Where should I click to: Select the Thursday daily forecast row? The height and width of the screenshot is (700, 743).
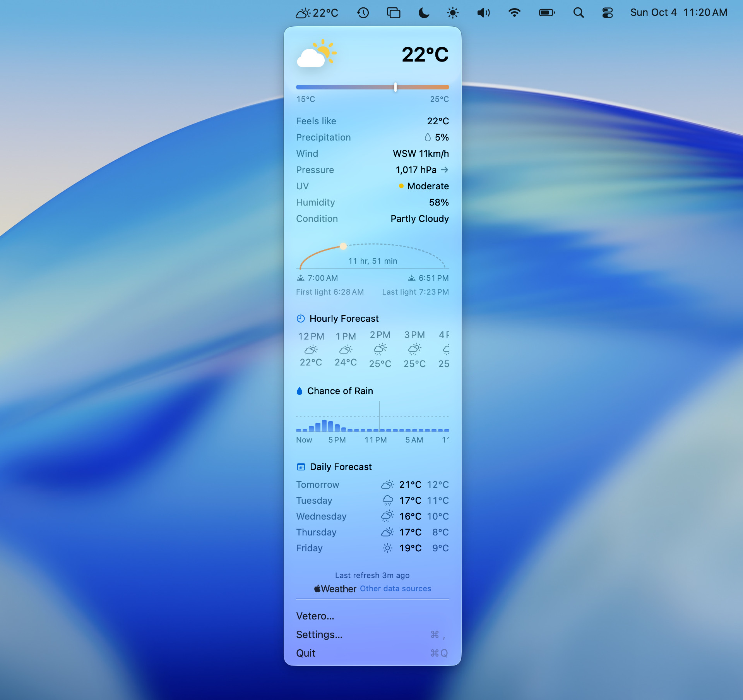click(x=373, y=532)
